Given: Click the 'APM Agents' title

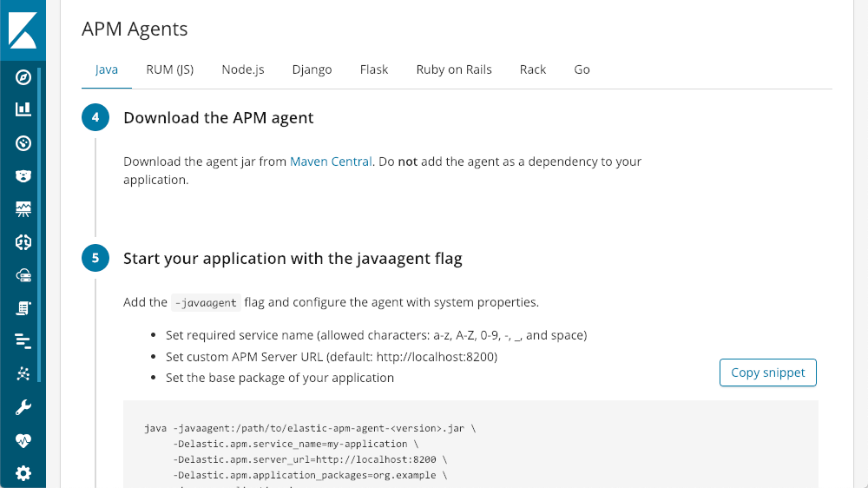Looking at the screenshot, I should point(135,29).
